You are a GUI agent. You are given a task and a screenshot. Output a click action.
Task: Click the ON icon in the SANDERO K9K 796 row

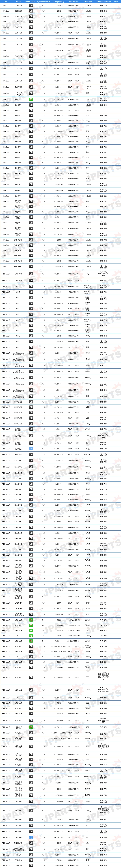[x=31, y=245]
